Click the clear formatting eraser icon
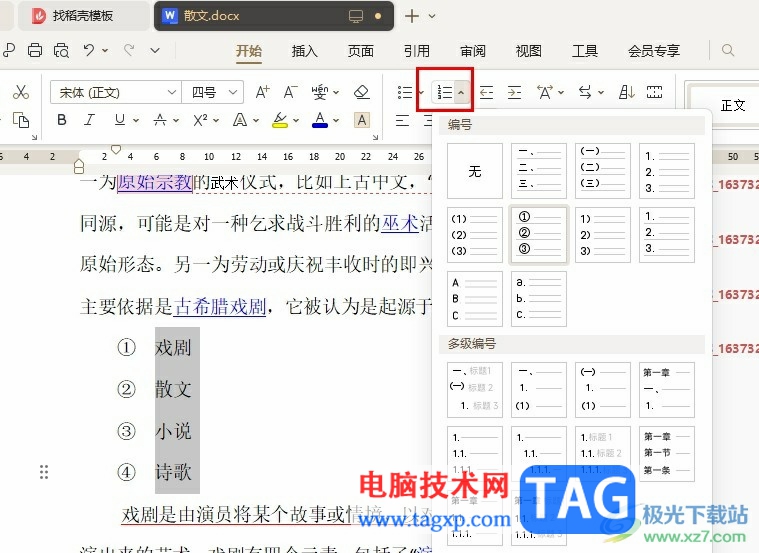 (362, 92)
